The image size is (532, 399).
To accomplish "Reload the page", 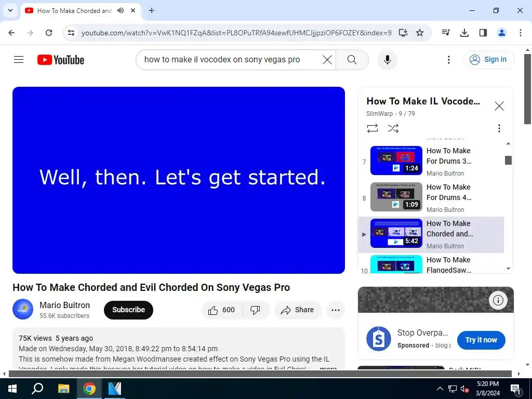I will pyautogui.click(x=49, y=33).
